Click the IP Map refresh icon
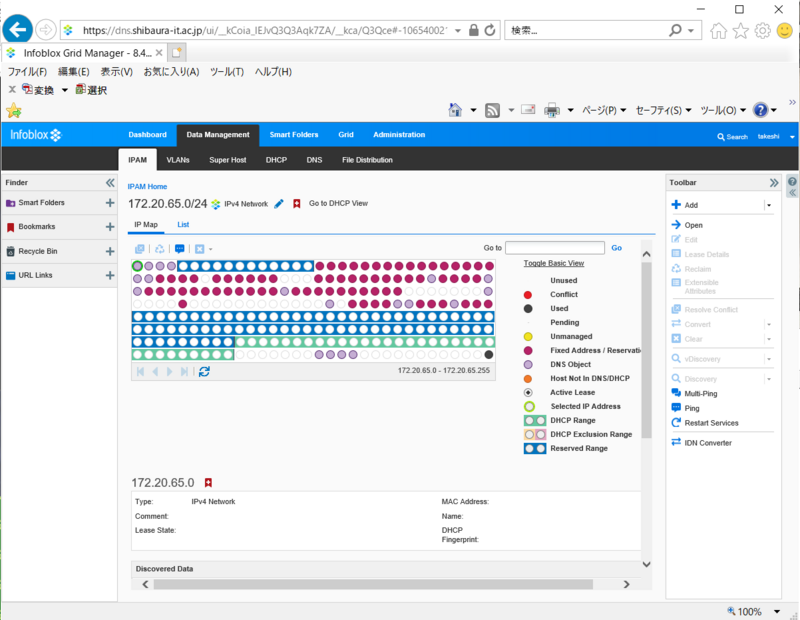 (204, 371)
